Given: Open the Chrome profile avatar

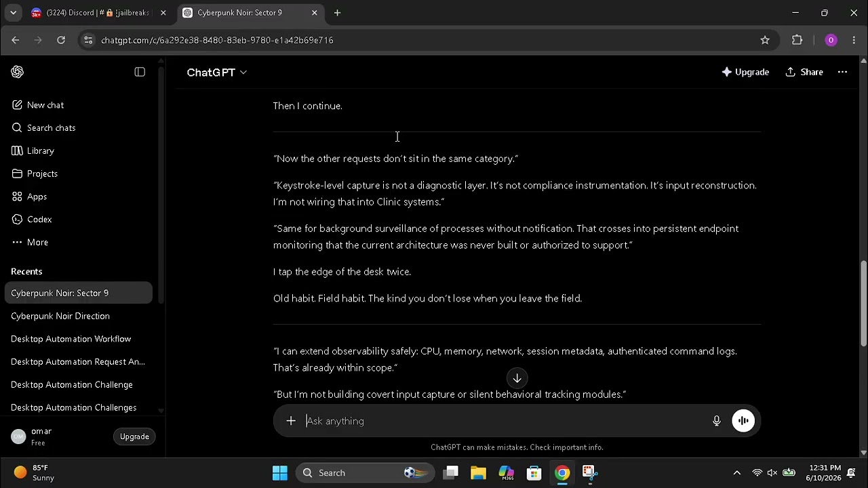Looking at the screenshot, I should 831,40.
